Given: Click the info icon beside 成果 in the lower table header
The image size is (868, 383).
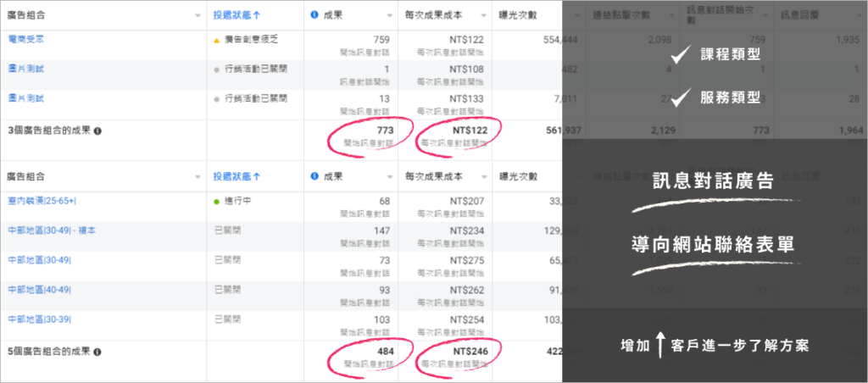Looking at the screenshot, I should pos(314,176).
